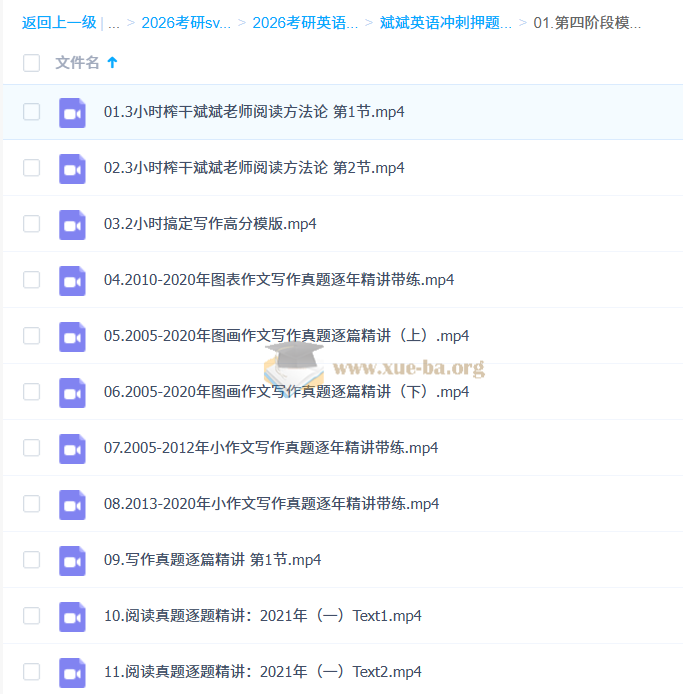Go to 2026考研sv... breadcrumb folder
Viewport: 683px width, 694px height.
tap(185, 22)
